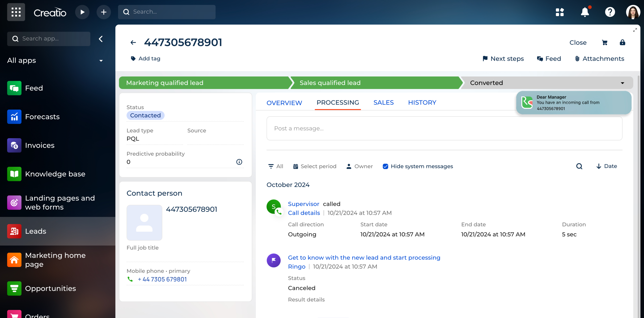Click the lock icon in the header

tap(622, 42)
